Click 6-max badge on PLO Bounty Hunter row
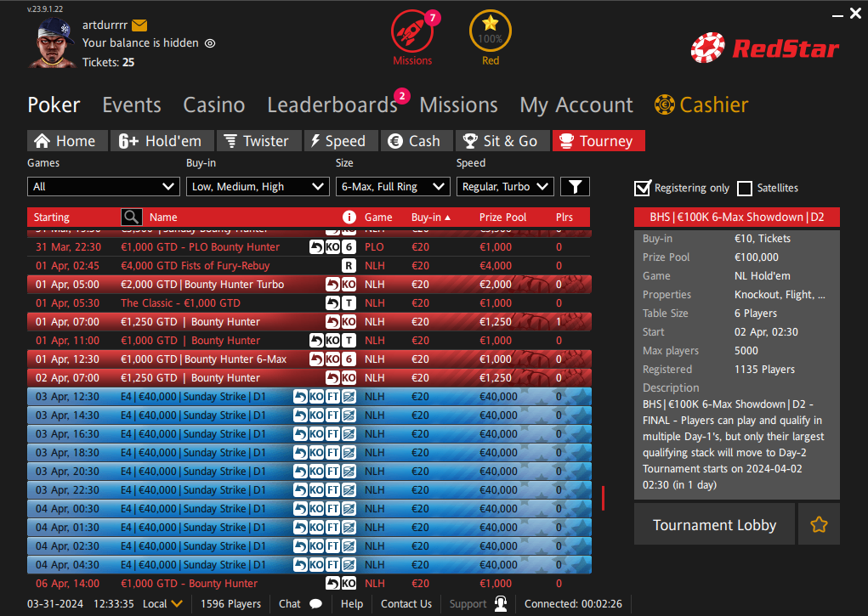868x616 pixels. coord(349,247)
